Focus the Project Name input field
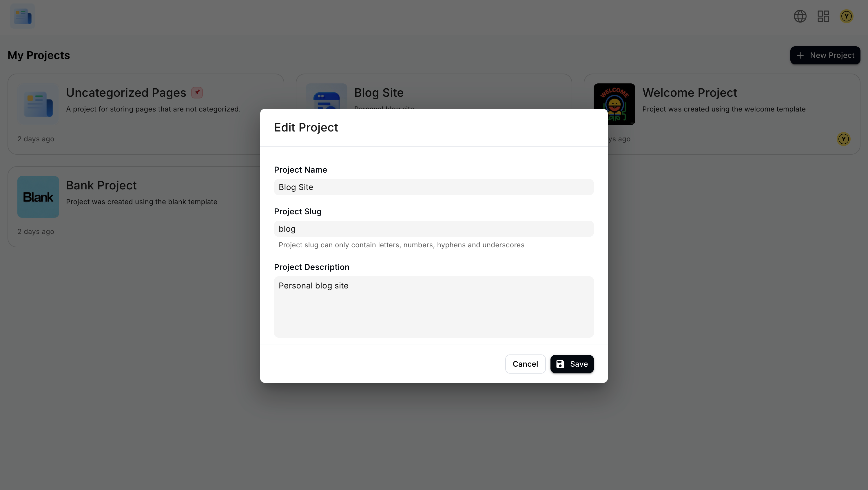The height and width of the screenshot is (490, 868). coord(434,187)
